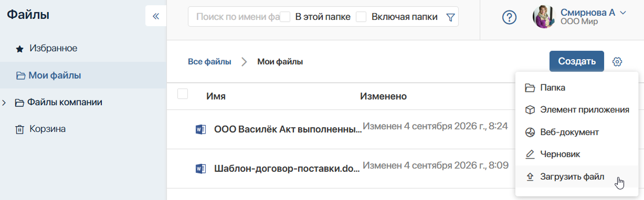Screen dimensions: 644x200
Task: Open the Смирнова А account dropdown arrow
Action: click(x=623, y=13)
